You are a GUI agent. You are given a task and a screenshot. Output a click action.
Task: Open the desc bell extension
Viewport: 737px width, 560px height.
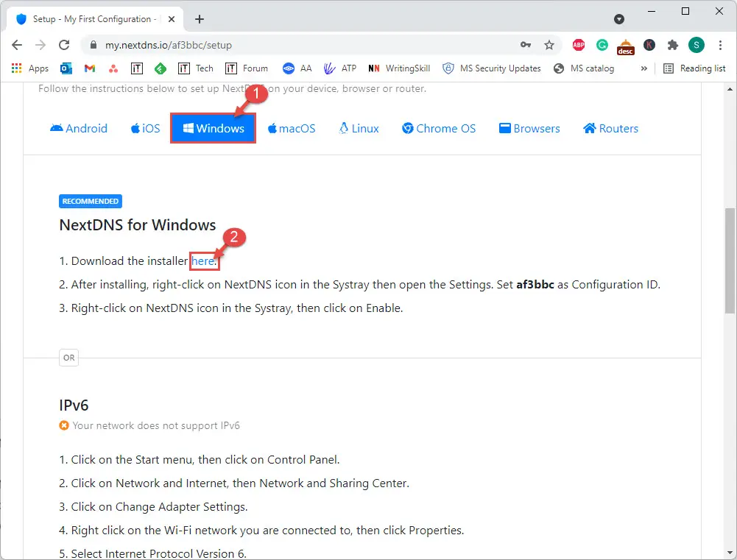[x=626, y=46]
